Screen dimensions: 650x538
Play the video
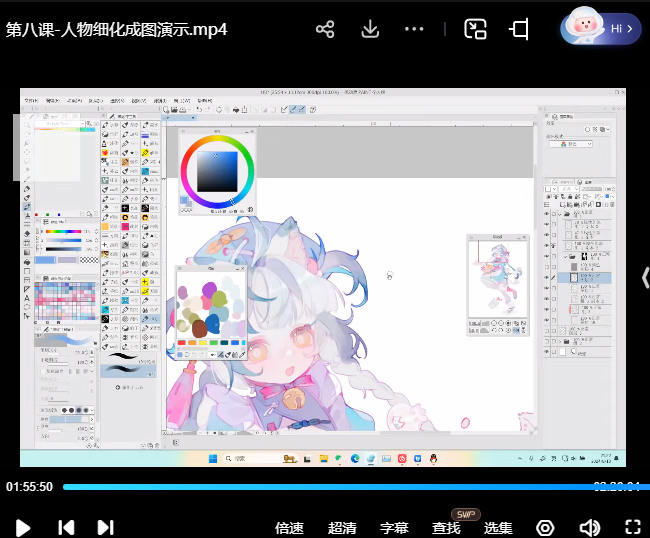[23, 527]
